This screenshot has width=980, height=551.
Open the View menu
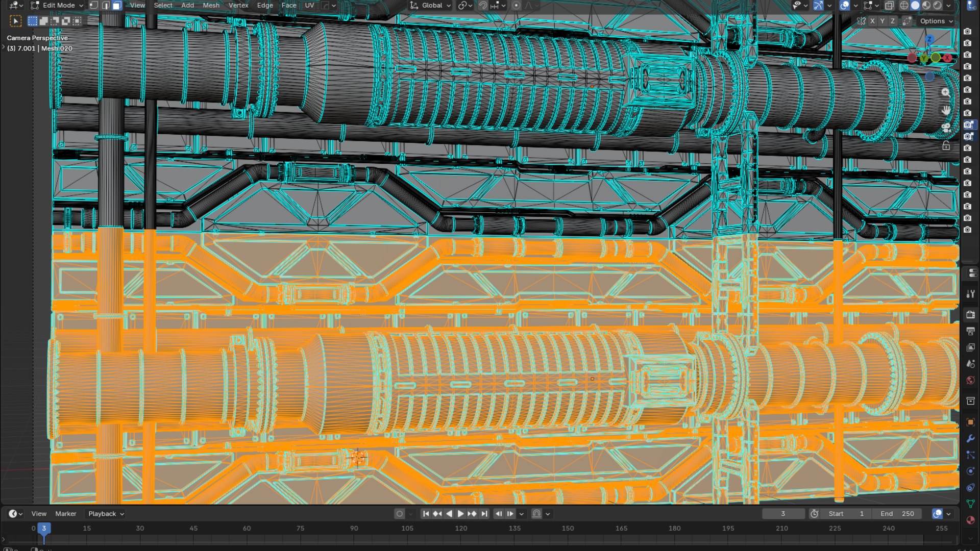tap(137, 6)
